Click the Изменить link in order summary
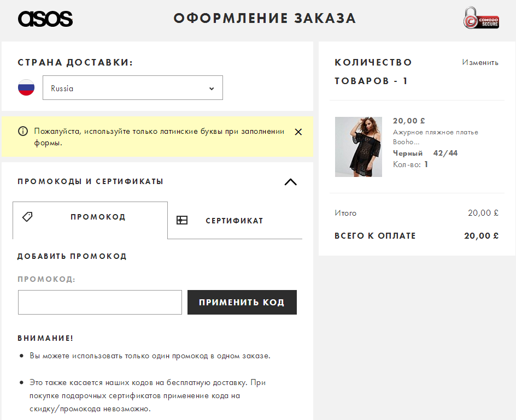 coord(480,62)
